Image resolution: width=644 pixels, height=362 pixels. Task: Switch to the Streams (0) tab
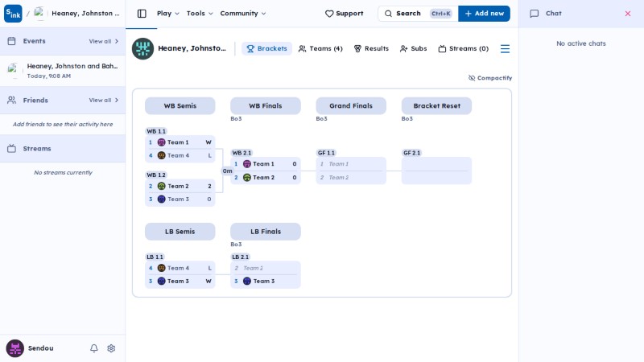tap(464, 48)
